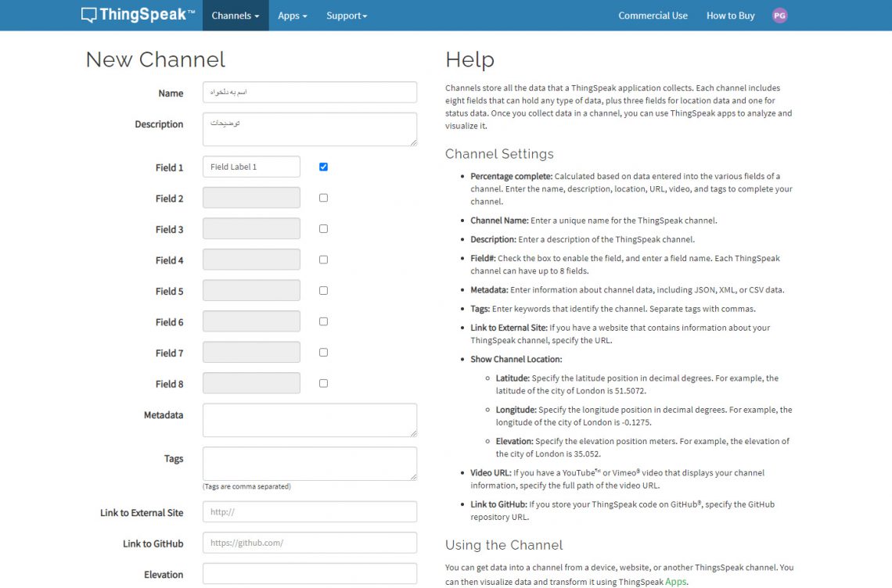The height and width of the screenshot is (588, 892).
Task: Click the Tags text area
Action: point(309,463)
